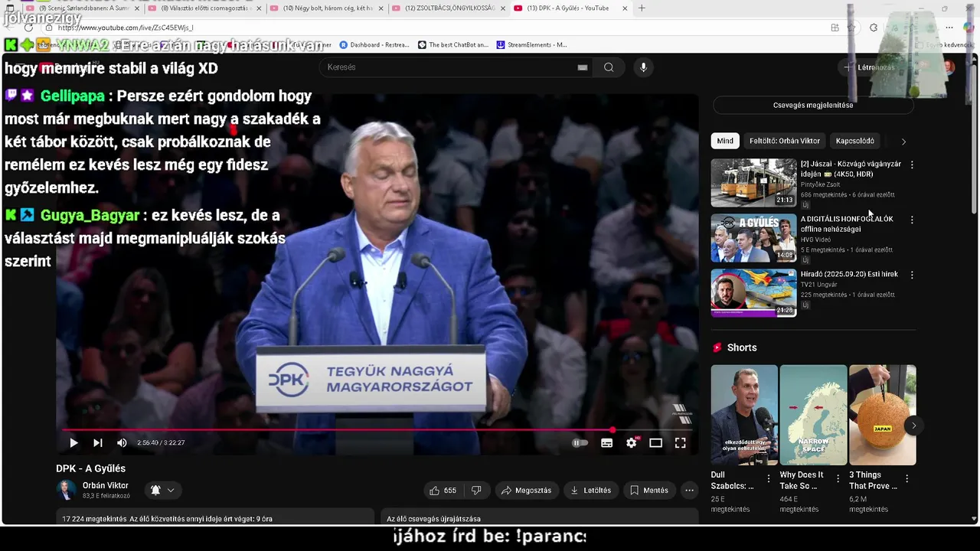Open options menu for Jászai video
The image size is (980, 551).
(x=911, y=165)
